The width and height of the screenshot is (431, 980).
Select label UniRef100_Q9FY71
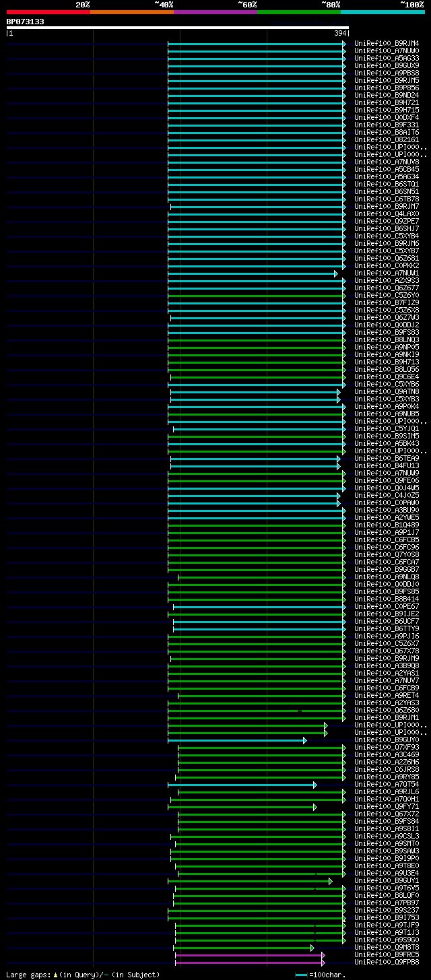click(x=387, y=806)
